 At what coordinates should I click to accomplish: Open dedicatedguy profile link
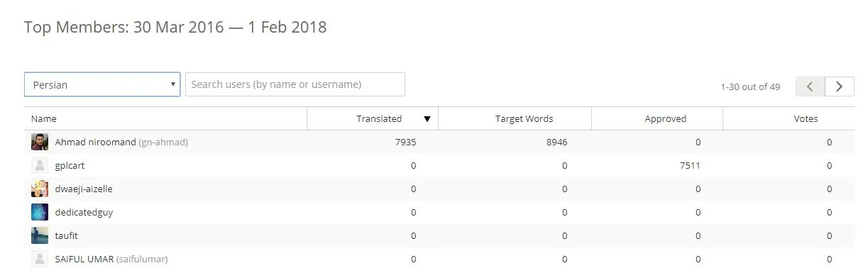coord(84,212)
